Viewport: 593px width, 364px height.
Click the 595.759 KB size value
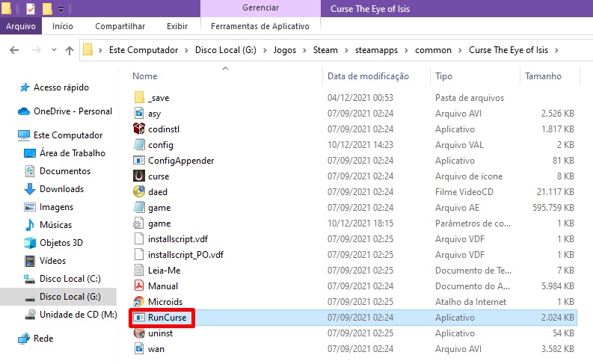(x=553, y=208)
